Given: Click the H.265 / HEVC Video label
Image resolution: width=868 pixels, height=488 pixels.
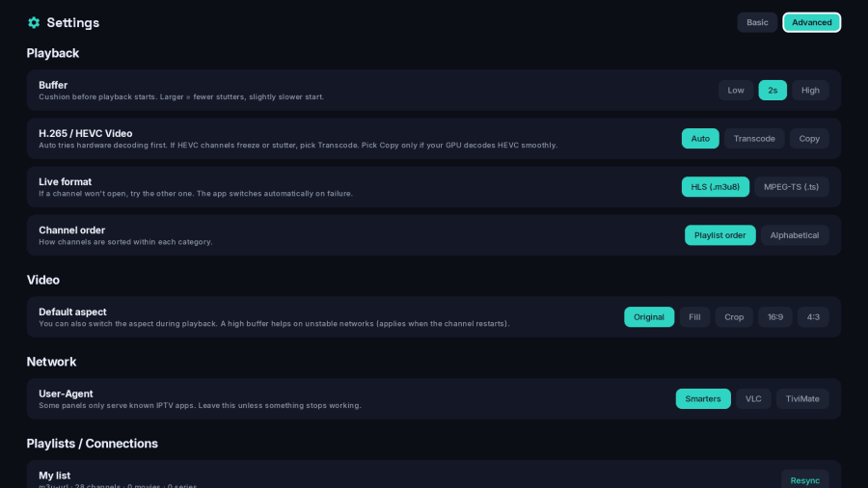Looking at the screenshot, I should coord(85,133).
